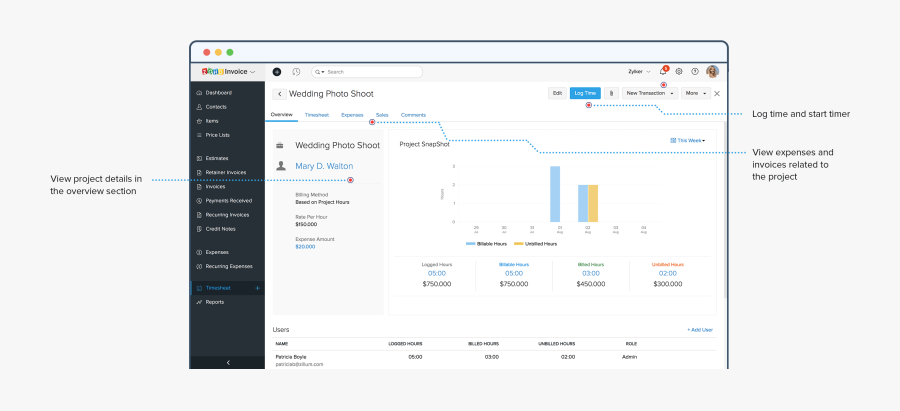Open the notifications bell icon
The image size is (900, 411).
coord(662,72)
